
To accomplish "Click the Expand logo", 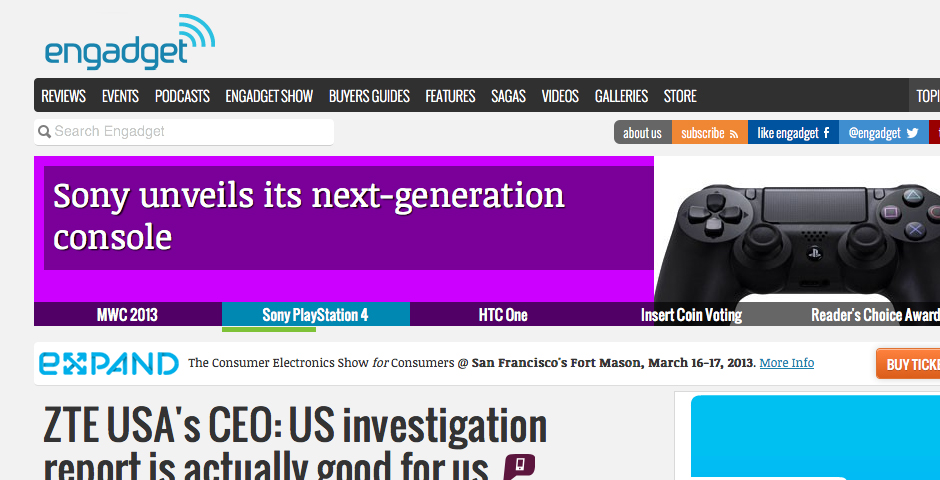I will [109, 364].
